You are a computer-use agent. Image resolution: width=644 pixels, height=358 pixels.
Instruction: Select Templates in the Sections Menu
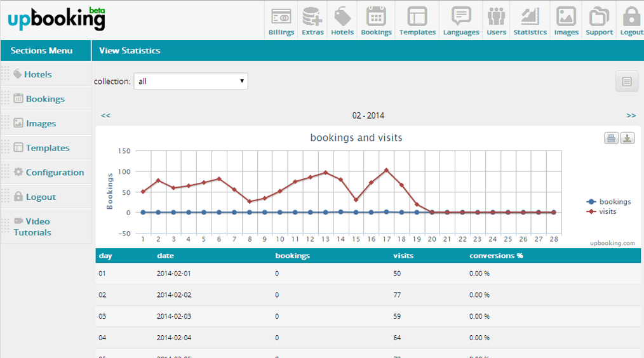(48, 148)
